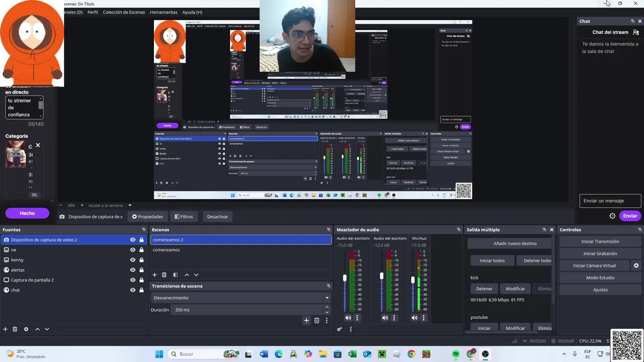Open source properties gear in Fuentes toolbar
644x362 pixels.
pos(26,329)
